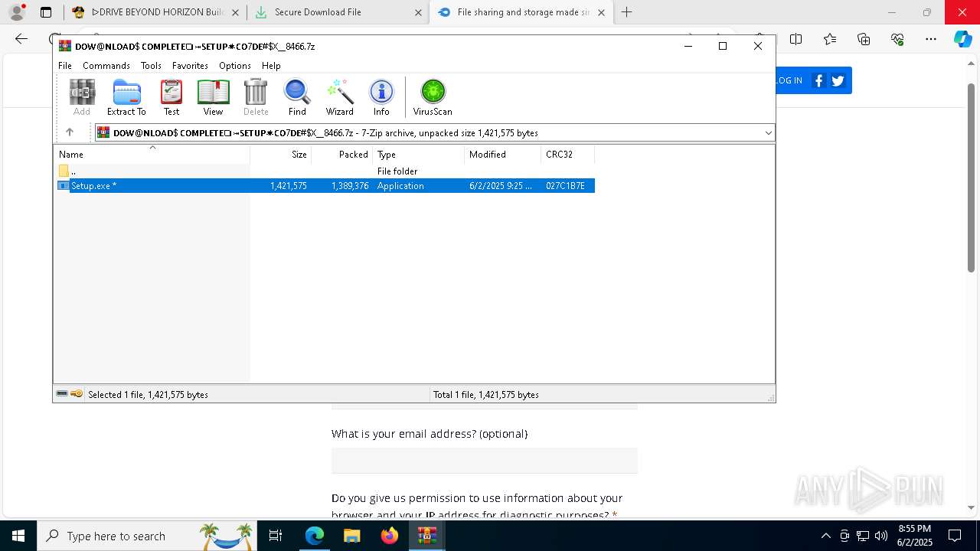Open Task View from taskbar

[276, 536]
